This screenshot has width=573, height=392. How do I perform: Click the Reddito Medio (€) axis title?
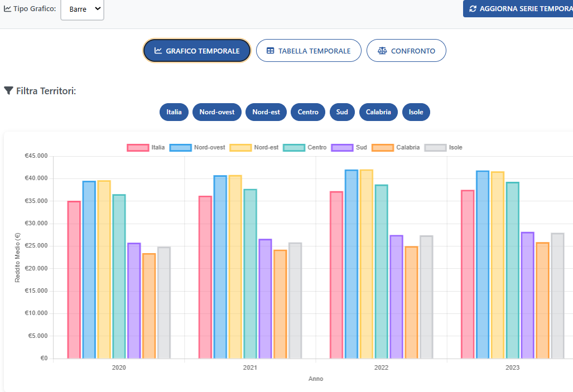[17, 258]
